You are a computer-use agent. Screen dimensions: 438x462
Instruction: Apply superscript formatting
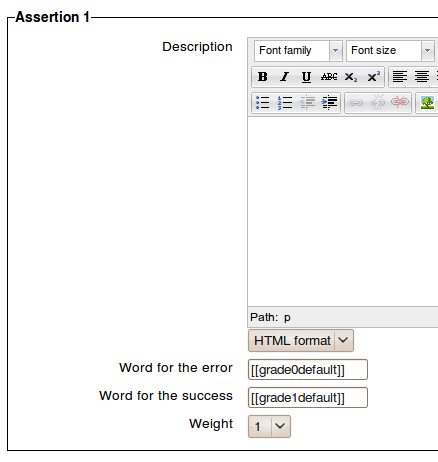(373, 77)
